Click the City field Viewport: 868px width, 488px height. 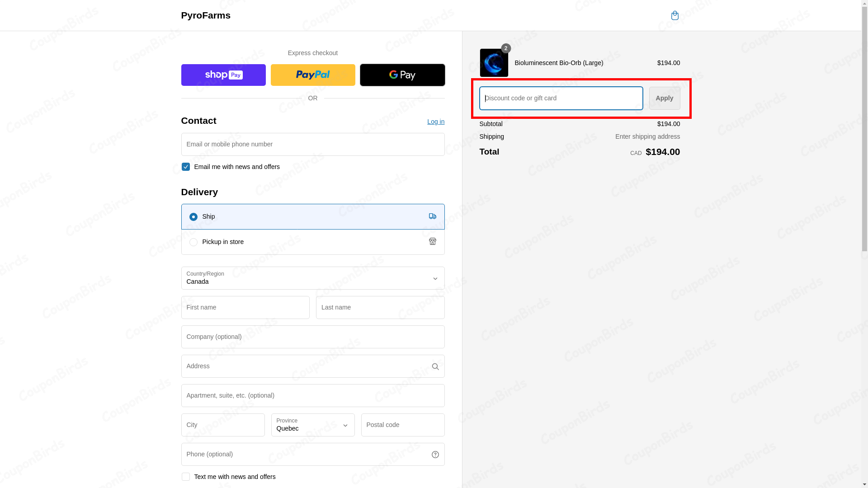(x=223, y=425)
